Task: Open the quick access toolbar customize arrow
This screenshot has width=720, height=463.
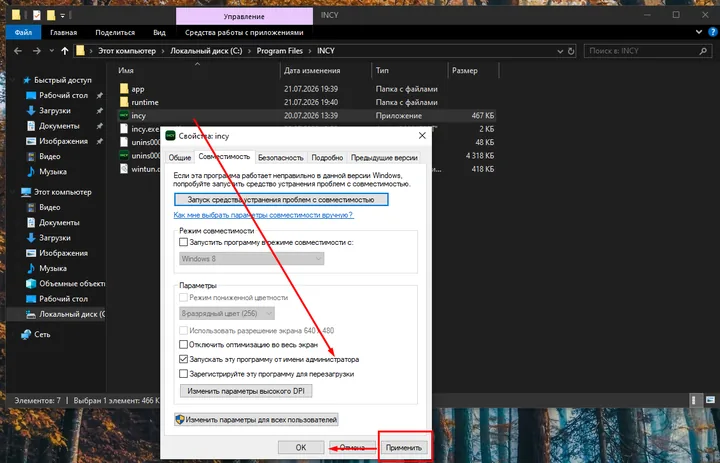Action: [62, 15]
